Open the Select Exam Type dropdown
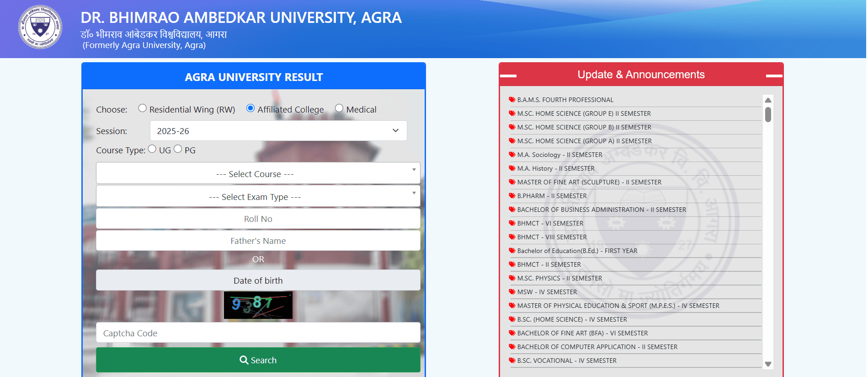The width and height of the screenshot is (868, 377). [x=258, y=196]
